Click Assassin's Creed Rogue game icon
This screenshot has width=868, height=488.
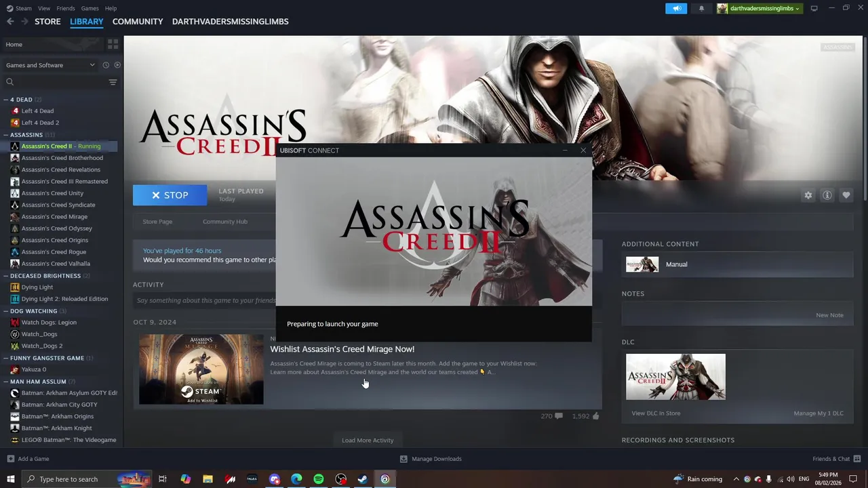pos(15,252)
